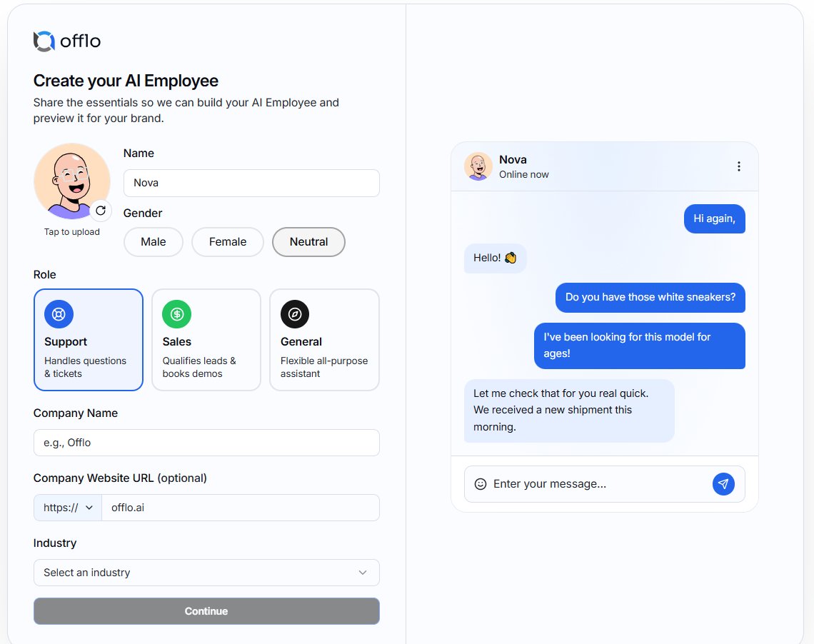Click the Support lifebuoy icon
Screen dimensions: 814x644
pyautogui.click(x=59, y=314)
